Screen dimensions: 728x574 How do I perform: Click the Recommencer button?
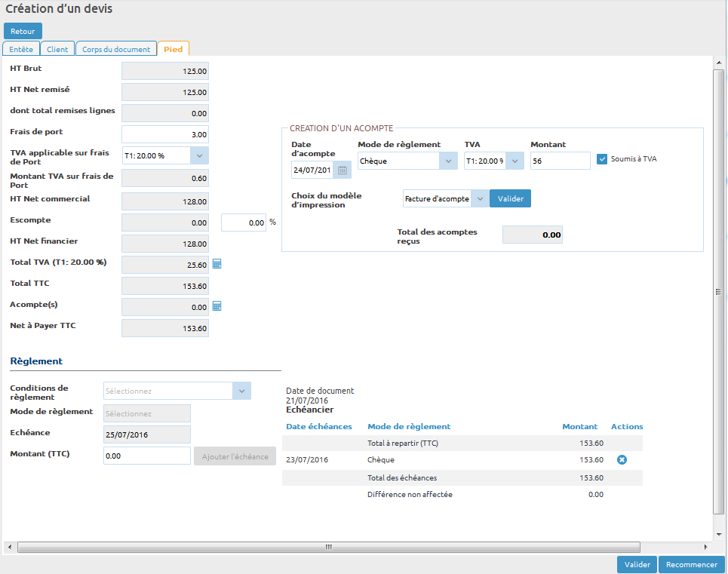[691, 565]
